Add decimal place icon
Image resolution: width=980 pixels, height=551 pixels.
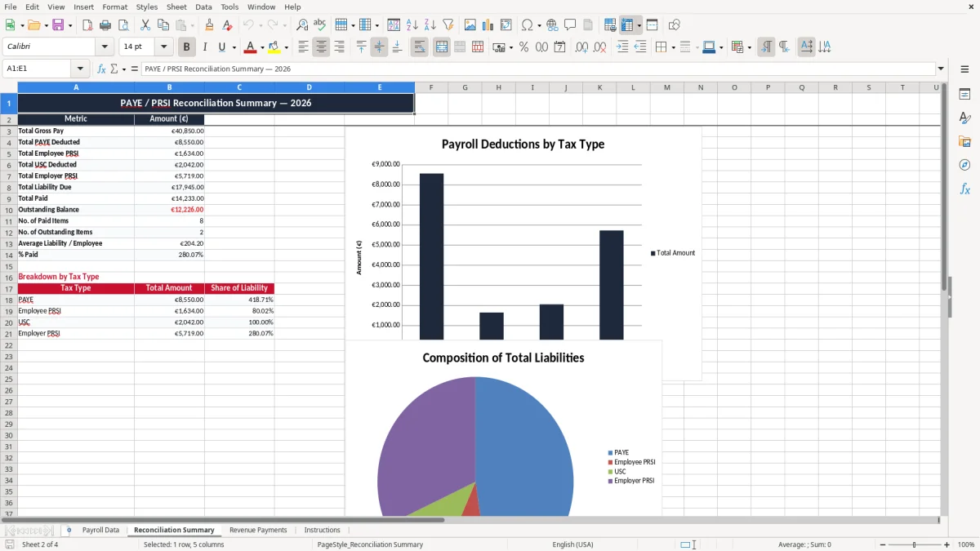(582, 47)
